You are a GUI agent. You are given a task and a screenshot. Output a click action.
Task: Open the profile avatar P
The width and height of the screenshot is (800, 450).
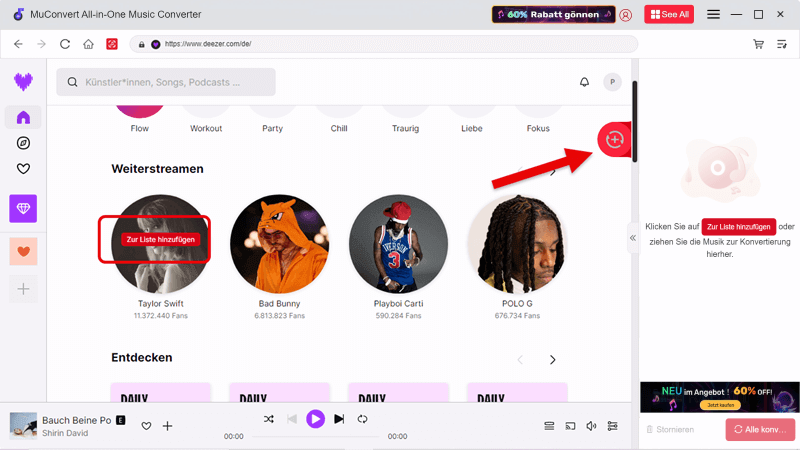pos(612,82)
